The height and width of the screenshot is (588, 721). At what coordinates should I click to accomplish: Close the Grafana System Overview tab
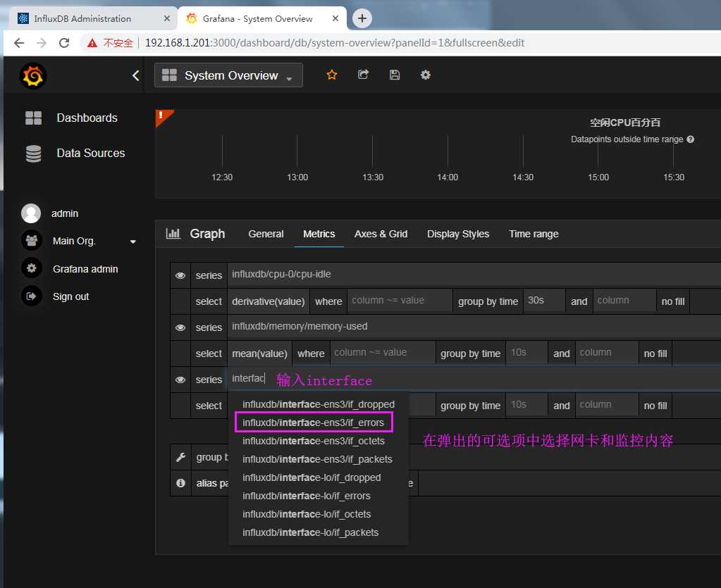coord(335,18)
